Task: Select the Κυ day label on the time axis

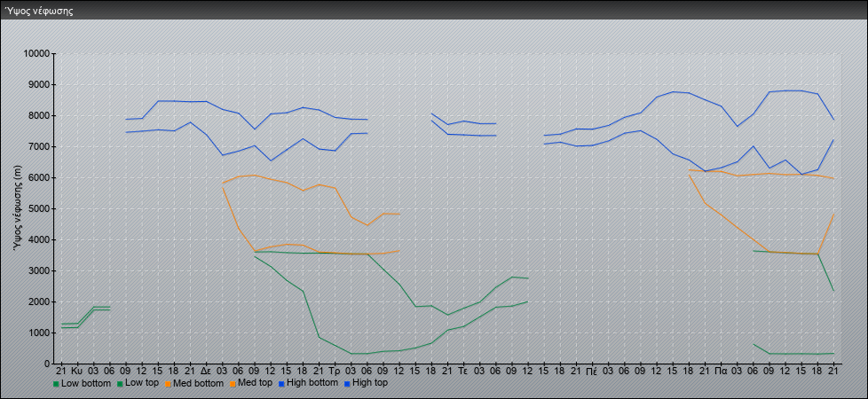Action: pos(77,371)
